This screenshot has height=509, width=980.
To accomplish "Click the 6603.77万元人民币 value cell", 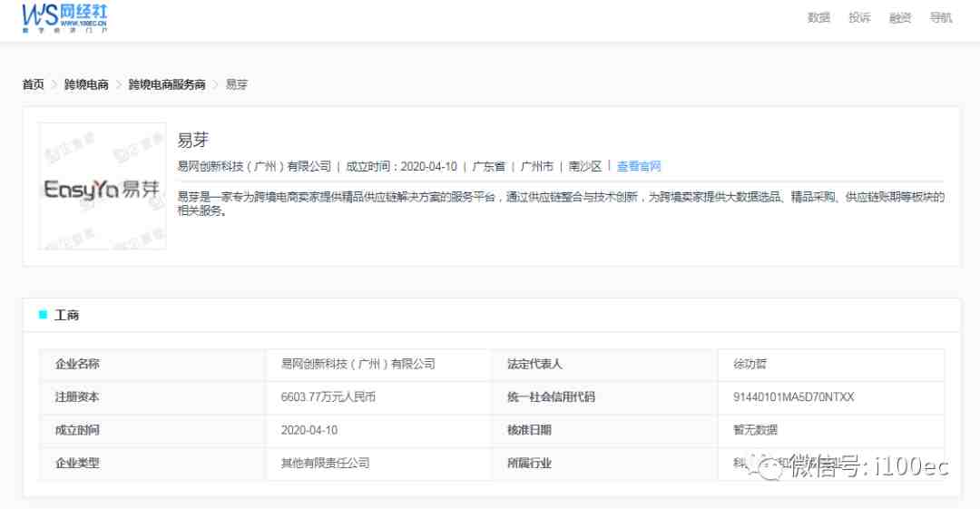I will [378, 397].
